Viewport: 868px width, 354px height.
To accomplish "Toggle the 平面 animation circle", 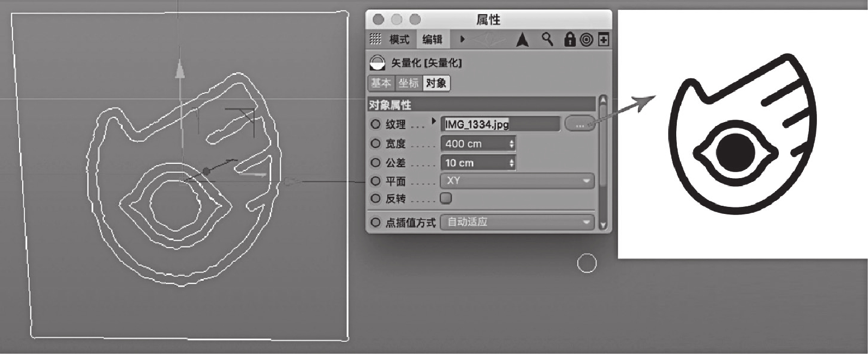I will 375,181.
